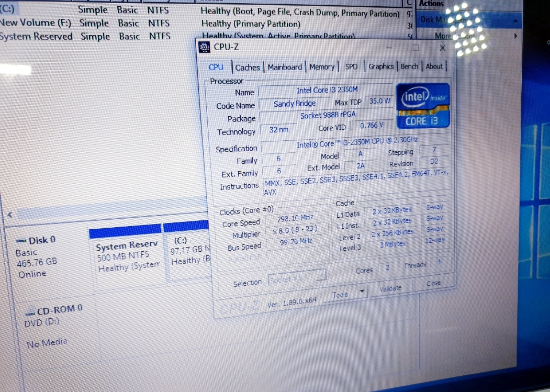
Task: Expand More Actions in the Actions pane
Action: (515, 36)
